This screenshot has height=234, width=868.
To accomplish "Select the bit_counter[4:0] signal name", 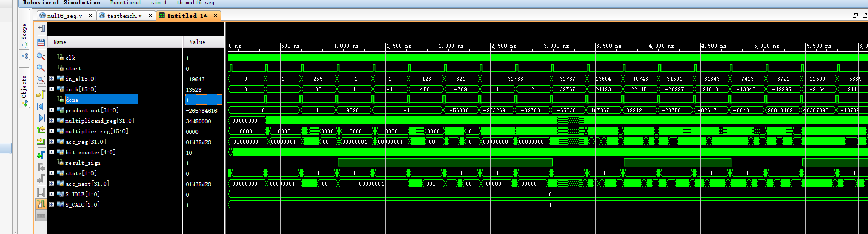I will tap(90, 152).
